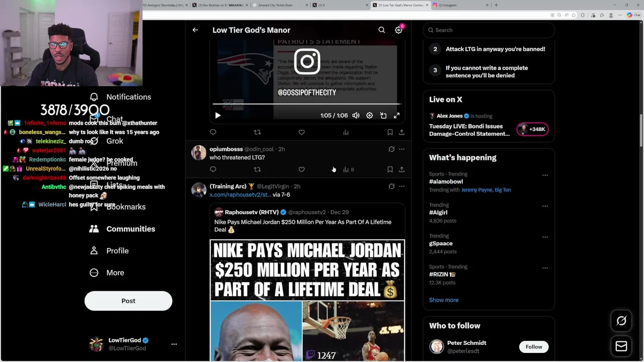The width and height of the screenshot is (644, 362).
Task: Open the community settings gear with the notification badge
Action: [x=398, y=30]
